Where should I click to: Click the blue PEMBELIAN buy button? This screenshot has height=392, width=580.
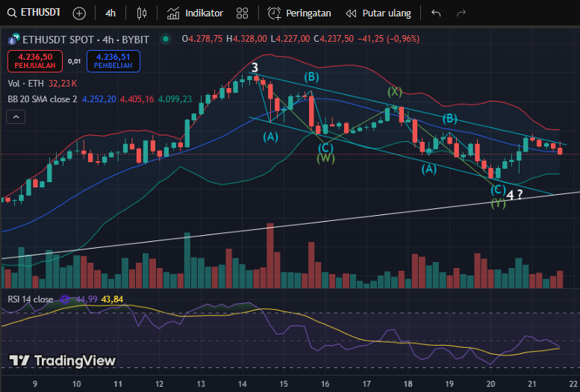pyautogui.click(x=113, y=61)
